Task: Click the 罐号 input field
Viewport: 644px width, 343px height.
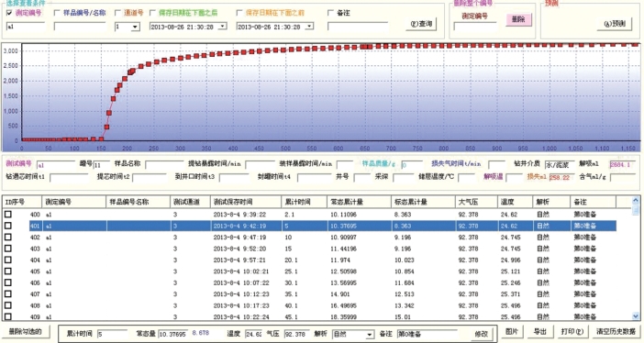Action: [102, 165]
